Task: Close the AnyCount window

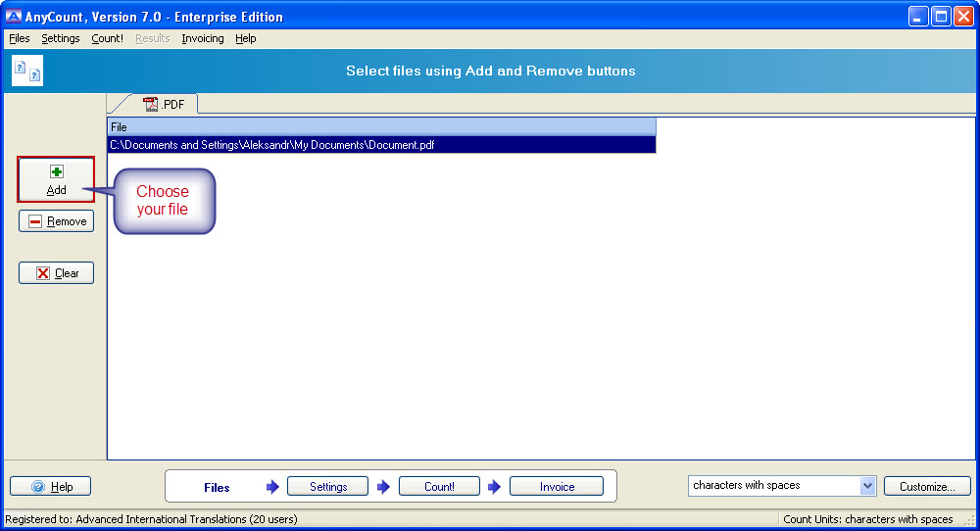Action: point(963,17)
